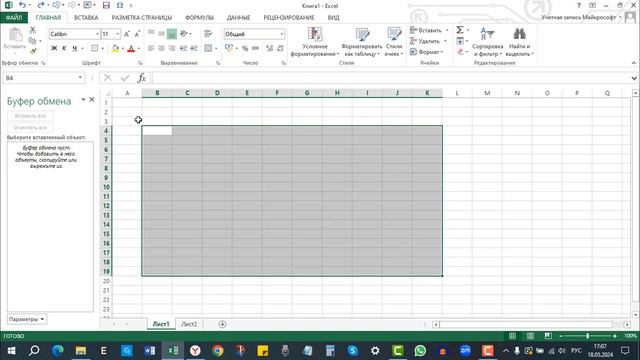Open Найти и выделить menu
Viewport: 640px width, 360px height.
click(519, 42)
